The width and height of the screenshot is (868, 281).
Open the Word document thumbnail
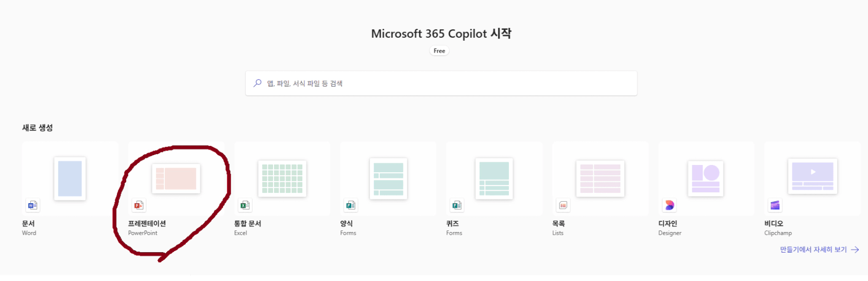pyautogui.click(x=70, y=178)
